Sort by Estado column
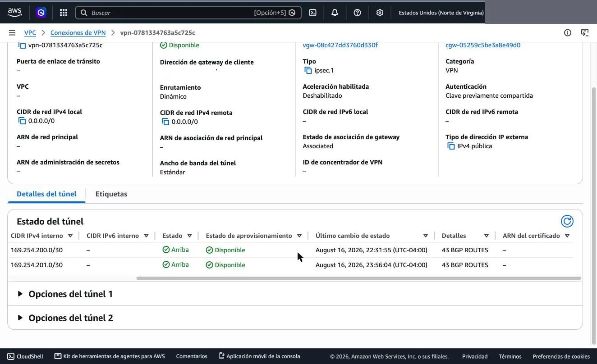The image size is (597, 364). 189,236
